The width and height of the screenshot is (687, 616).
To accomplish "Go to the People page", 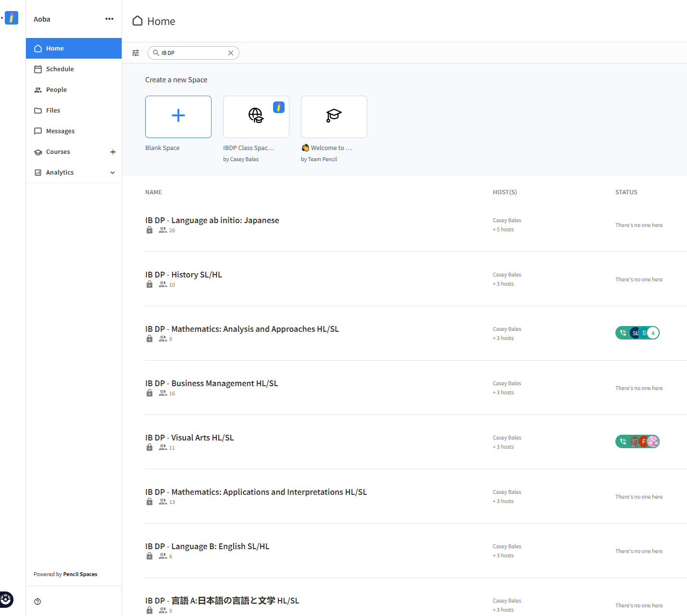I will click(x=56, y=90).
